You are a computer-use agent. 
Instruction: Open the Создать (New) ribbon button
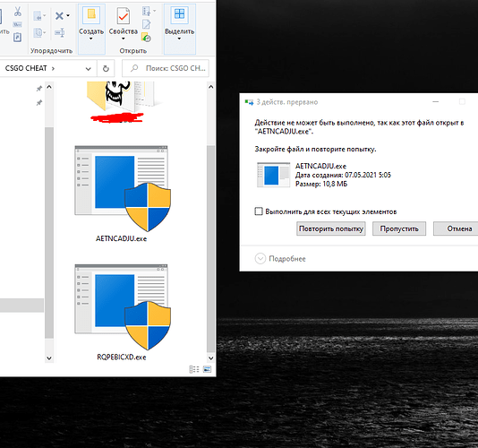tap(91, 24)
